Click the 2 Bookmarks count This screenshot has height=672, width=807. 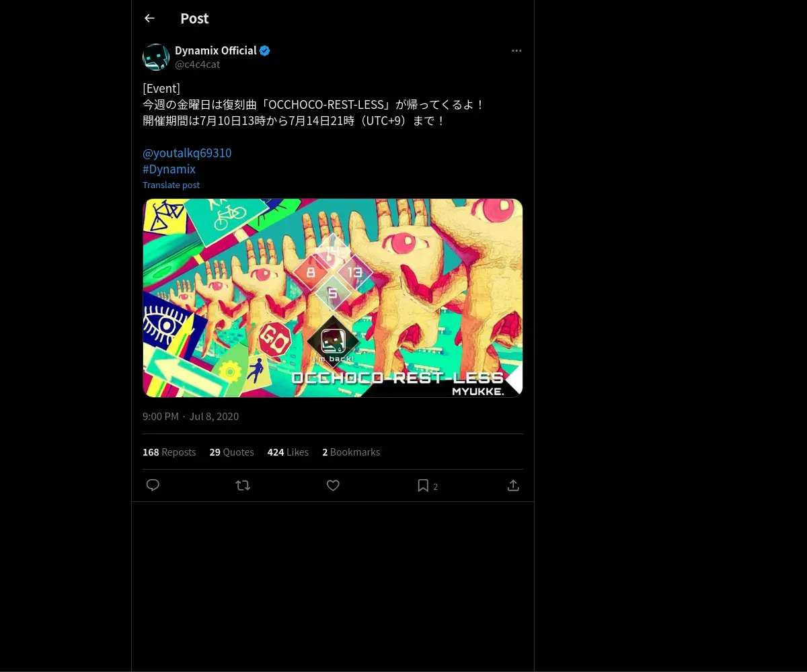351,452
